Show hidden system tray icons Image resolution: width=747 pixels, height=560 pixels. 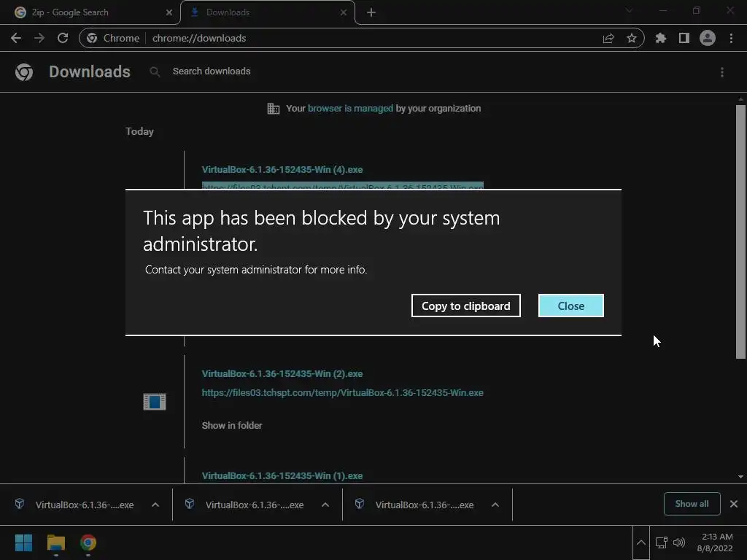pyautogui.click(x=640, y=542)
